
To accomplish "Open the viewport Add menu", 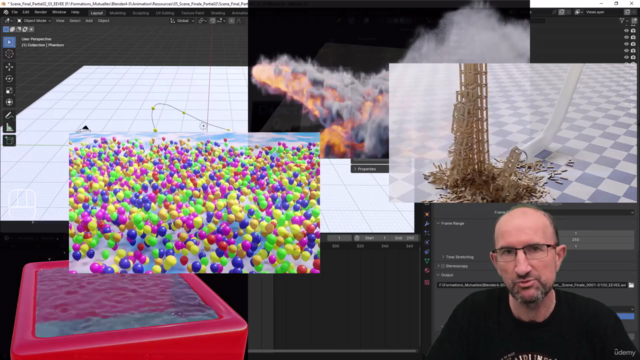I will coord(89,20).
